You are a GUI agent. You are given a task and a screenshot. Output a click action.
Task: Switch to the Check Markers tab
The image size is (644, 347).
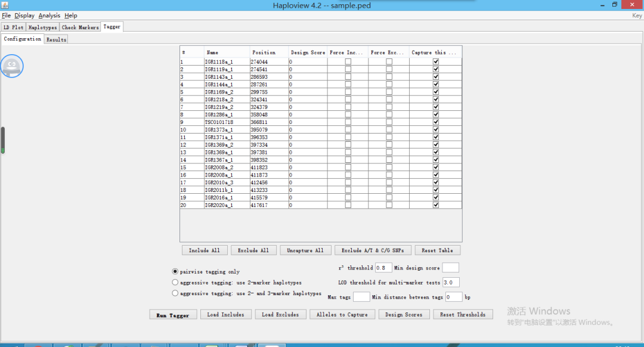[80, 27]
